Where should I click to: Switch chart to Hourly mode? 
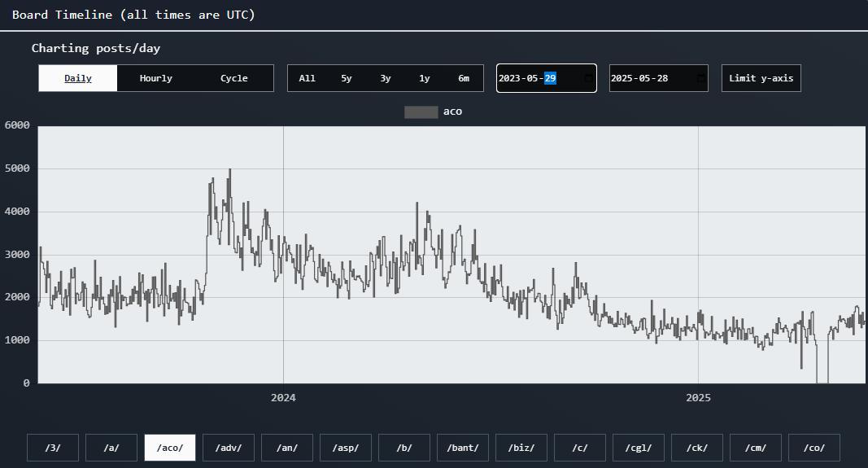coord(156,78)
